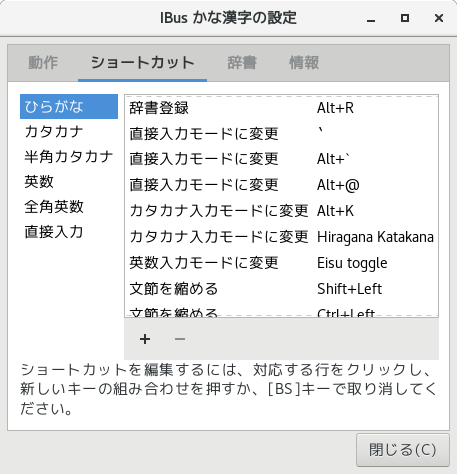Open the 辞書 tab
This screenshot has width=457, height=474.
click(242, 63)
